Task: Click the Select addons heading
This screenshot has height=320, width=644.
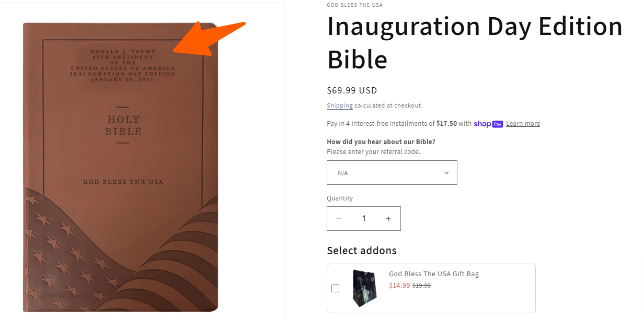Action: (362, 251)
